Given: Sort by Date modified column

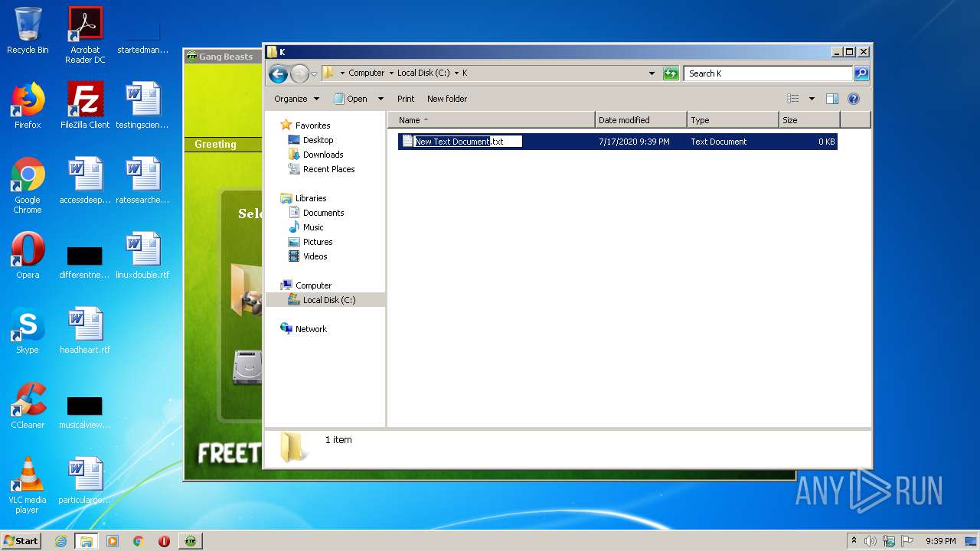Looking at the screenshot, I should [x=641, y=120].
